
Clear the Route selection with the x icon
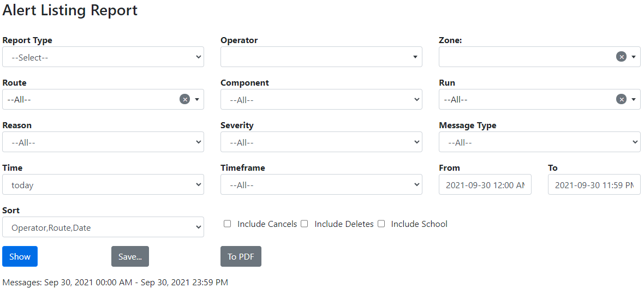click(184, 99)
